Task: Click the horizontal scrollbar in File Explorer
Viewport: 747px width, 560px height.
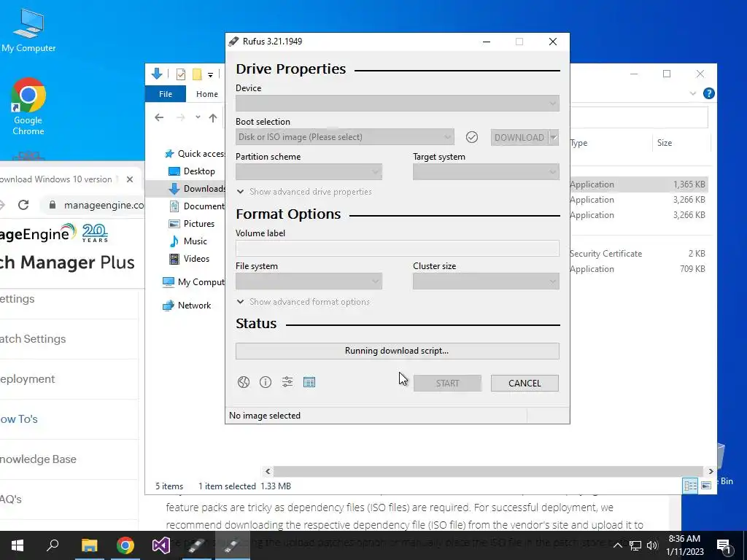Action: (x=488, y=472)
